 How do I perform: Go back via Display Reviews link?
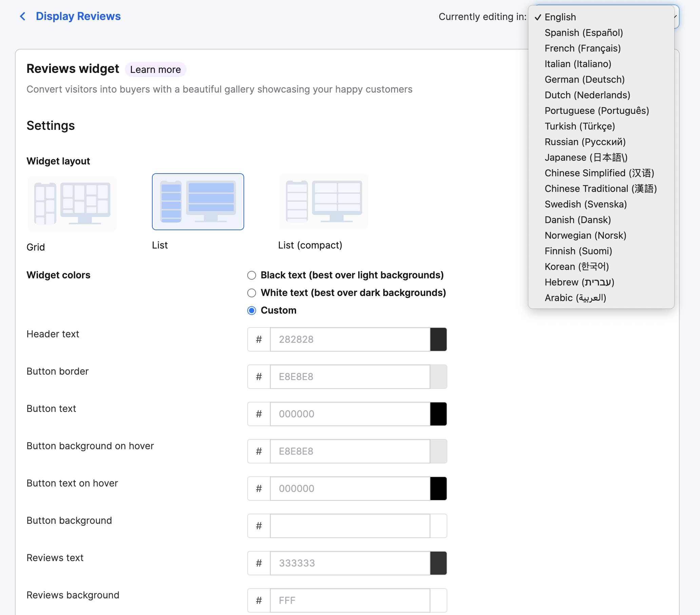(78, 16)
